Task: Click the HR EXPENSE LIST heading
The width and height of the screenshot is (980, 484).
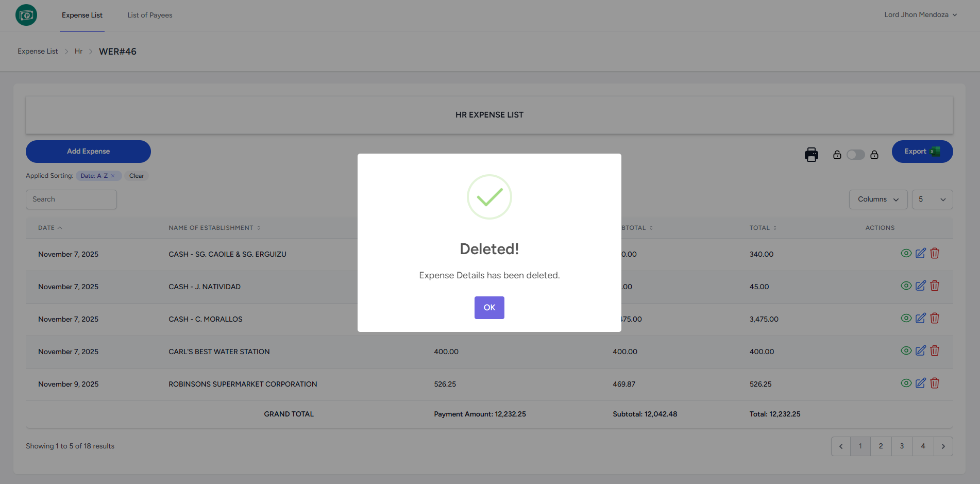Action: [489, 115]
